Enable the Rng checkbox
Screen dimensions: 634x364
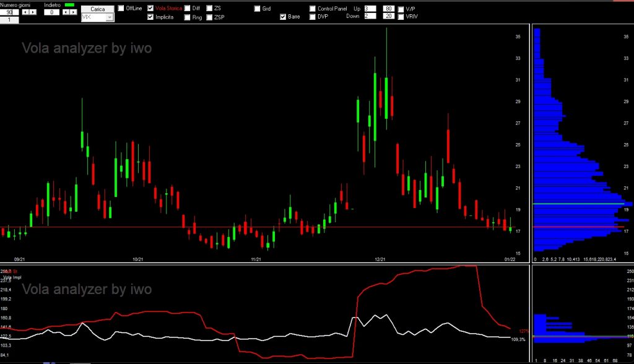(187, 17)
